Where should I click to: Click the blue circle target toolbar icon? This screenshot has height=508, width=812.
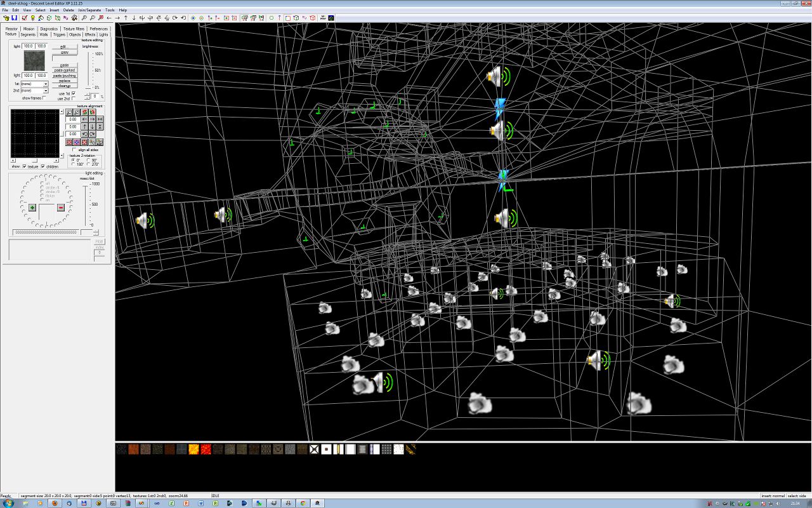tap(193, 18)
